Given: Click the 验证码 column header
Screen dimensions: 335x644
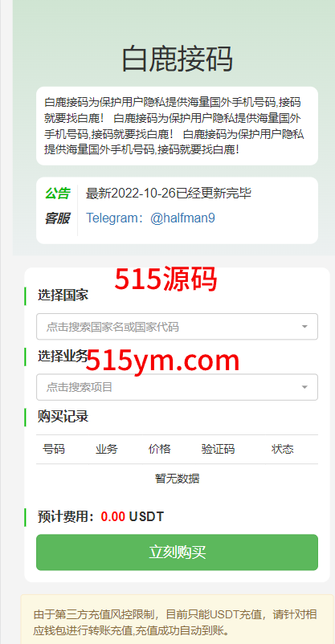Looking at the screenshot, I should [219, 449].
